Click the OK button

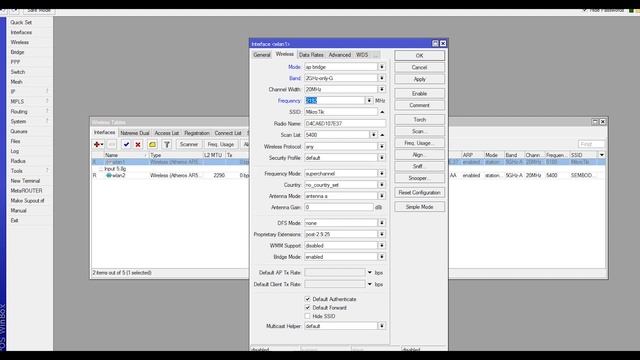click(x=420, y=56)
